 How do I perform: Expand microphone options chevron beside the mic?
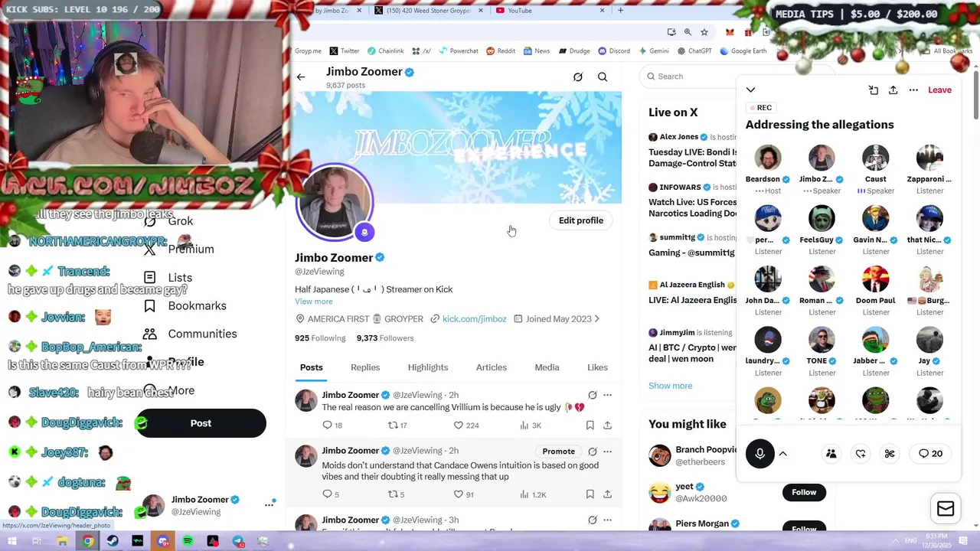(783, 454)
